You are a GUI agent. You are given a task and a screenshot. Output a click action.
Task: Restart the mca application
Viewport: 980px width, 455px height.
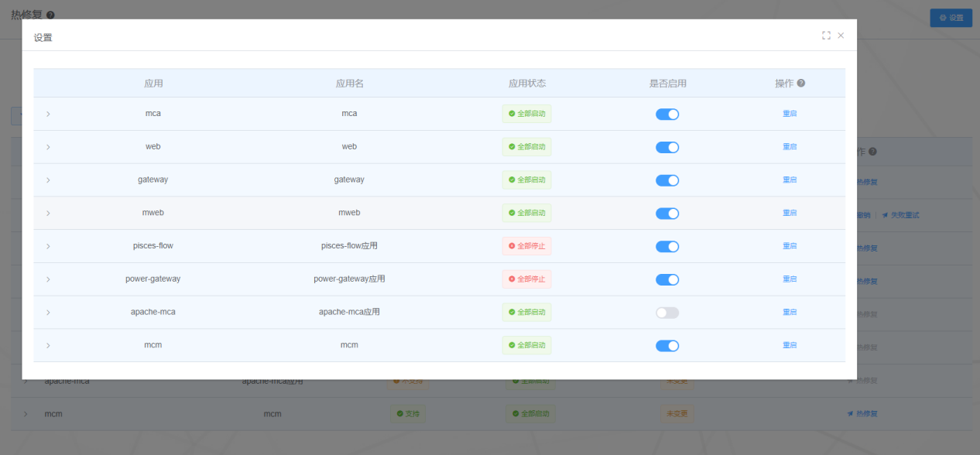click(x=790, y=114)
